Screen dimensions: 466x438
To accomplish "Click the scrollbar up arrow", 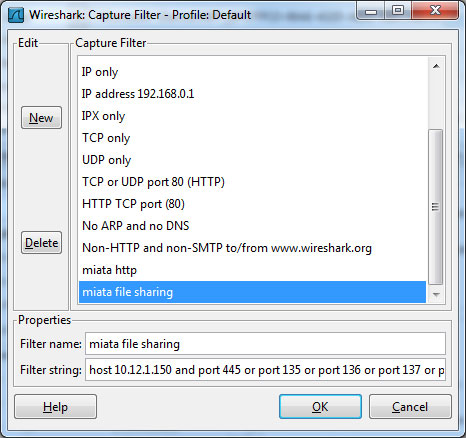I will (x=436, y=66).
